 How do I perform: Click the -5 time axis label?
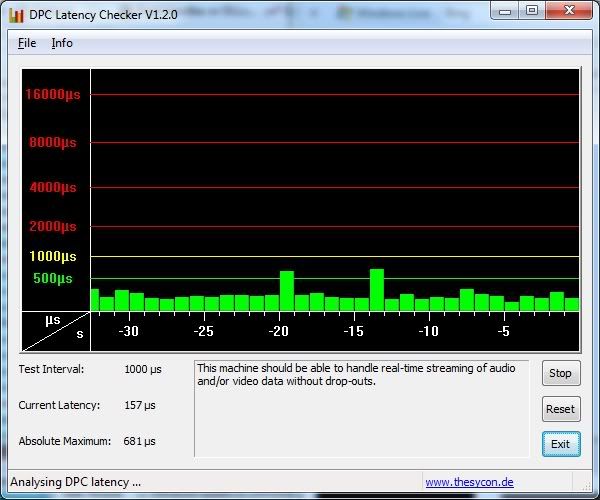[504, 331]
